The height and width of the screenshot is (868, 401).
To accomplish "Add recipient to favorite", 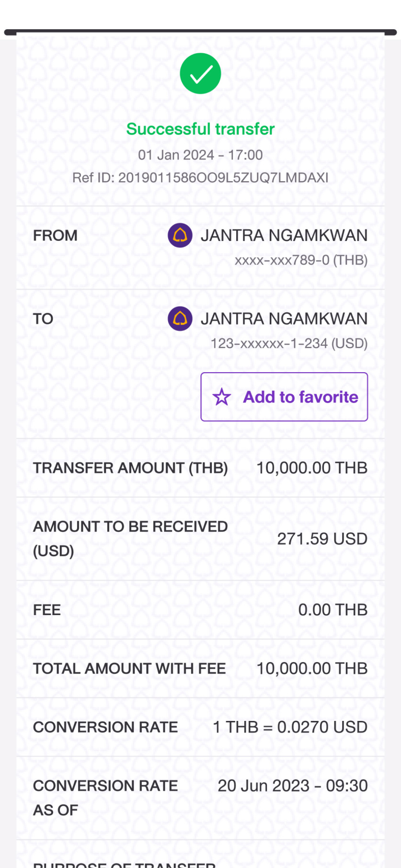I will click(x=284, y=397).
